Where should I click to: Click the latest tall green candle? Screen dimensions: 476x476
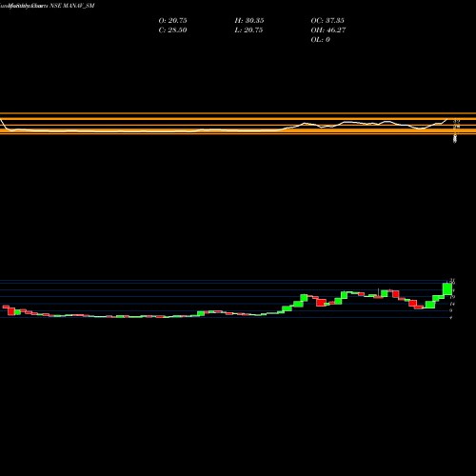point(447,289)
